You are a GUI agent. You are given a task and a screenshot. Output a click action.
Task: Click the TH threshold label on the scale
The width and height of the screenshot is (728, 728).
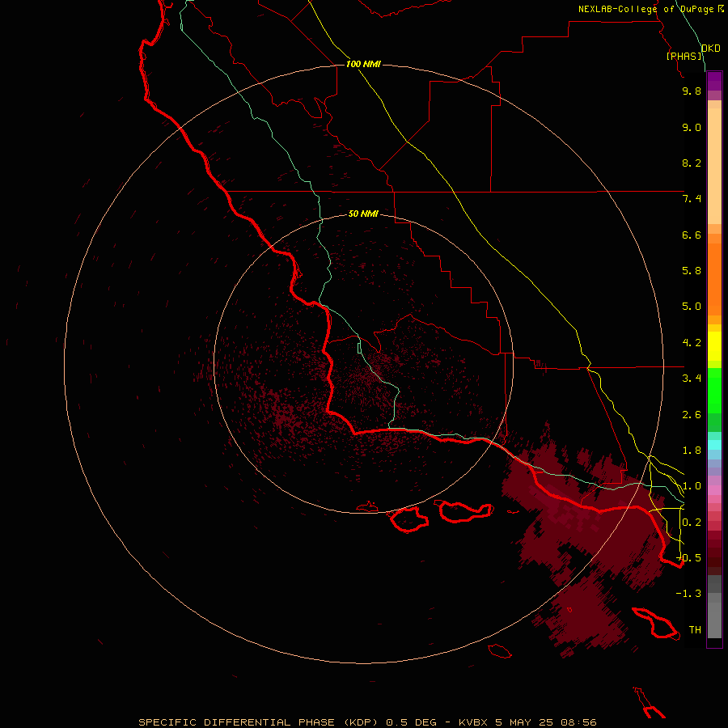(x=695, y=630)
